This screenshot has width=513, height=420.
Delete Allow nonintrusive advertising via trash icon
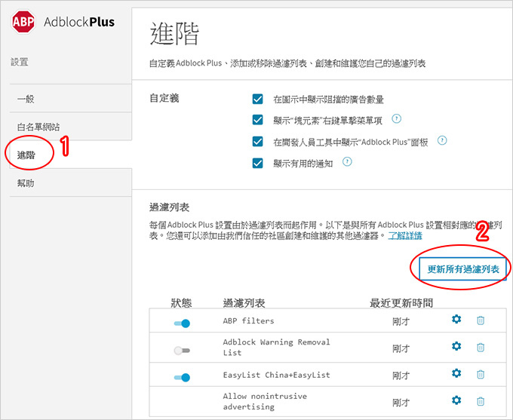481,401
